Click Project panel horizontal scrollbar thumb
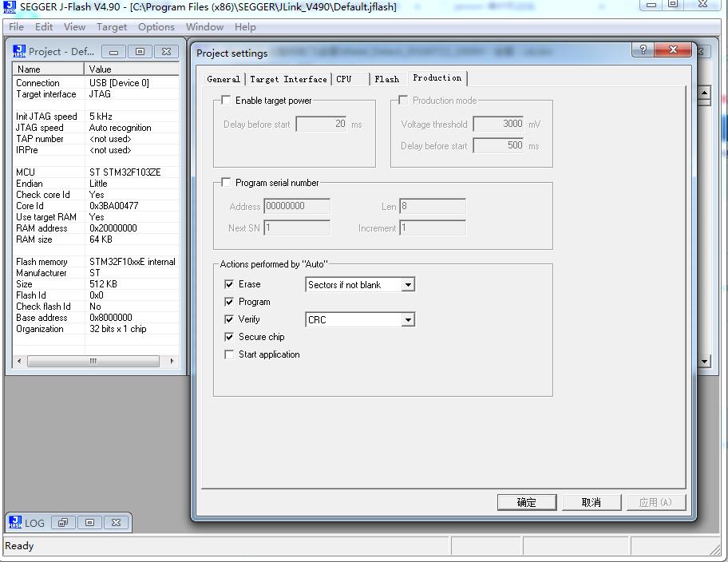Image resolution: width=728 pixels, height=562 pixels. tap(93, 361)
